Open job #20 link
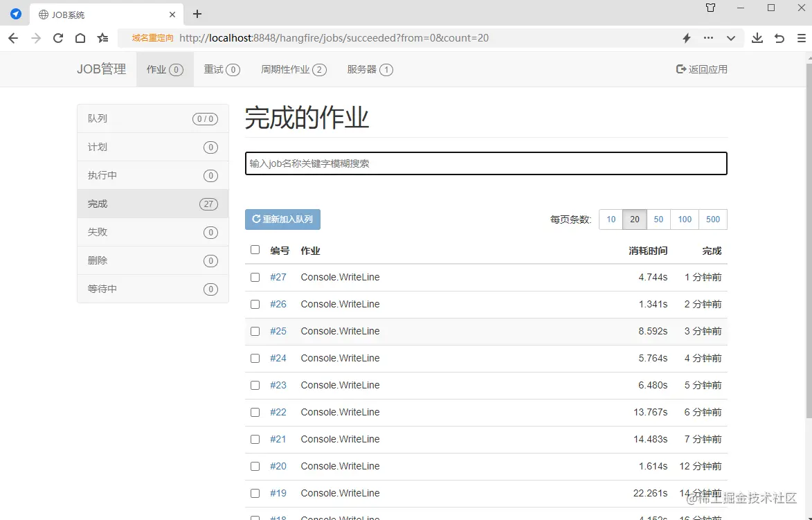Screen dimensions: 812x520 click(x=278, y=466)
